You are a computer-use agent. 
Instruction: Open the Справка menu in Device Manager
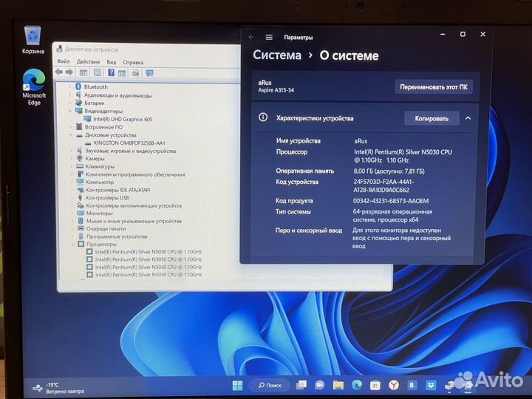[133, 62]
